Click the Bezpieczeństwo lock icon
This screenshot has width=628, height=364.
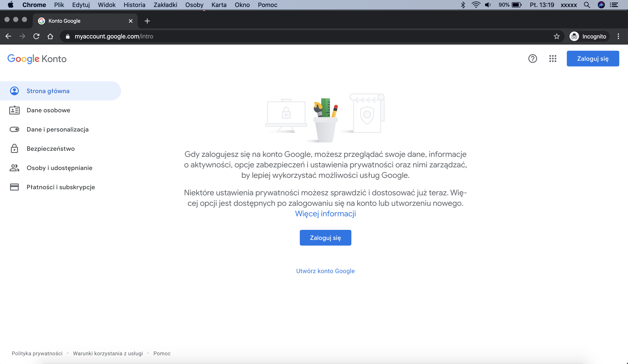(14, 149)
